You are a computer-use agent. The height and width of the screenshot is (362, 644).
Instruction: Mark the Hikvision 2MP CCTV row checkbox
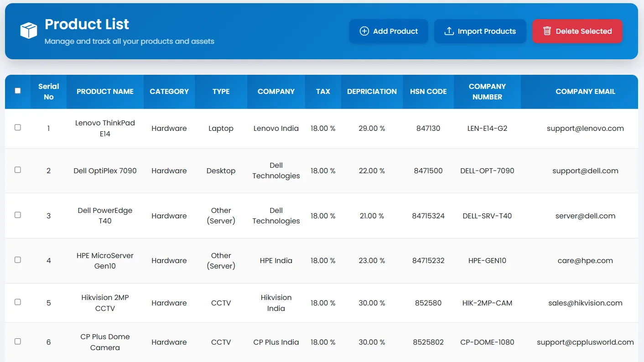point(18,302)
